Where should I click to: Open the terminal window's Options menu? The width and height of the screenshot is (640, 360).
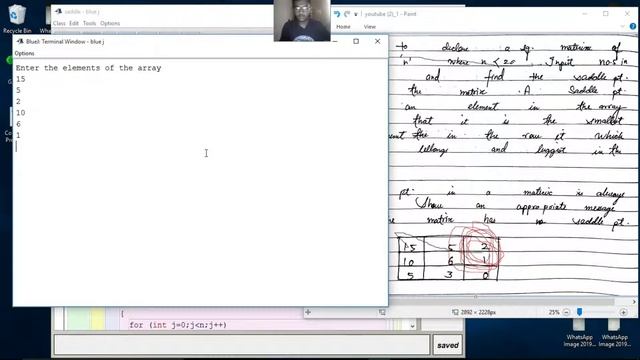coord(24,53)
